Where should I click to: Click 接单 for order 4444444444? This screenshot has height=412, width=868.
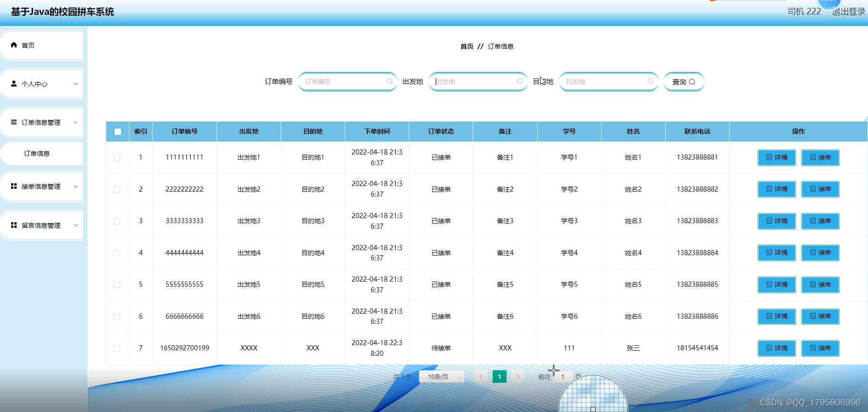[x=820, y=253]
